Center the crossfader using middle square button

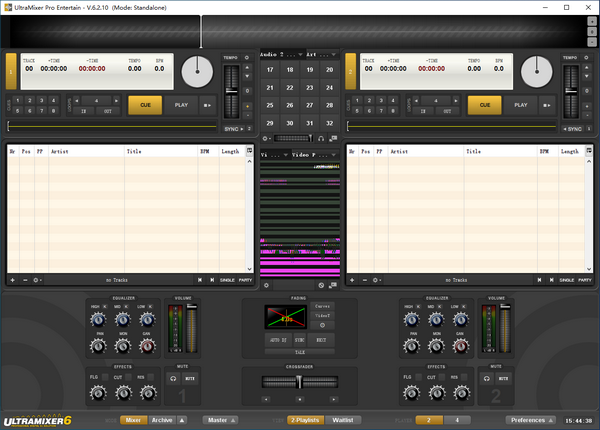click(x=300, y=396)
